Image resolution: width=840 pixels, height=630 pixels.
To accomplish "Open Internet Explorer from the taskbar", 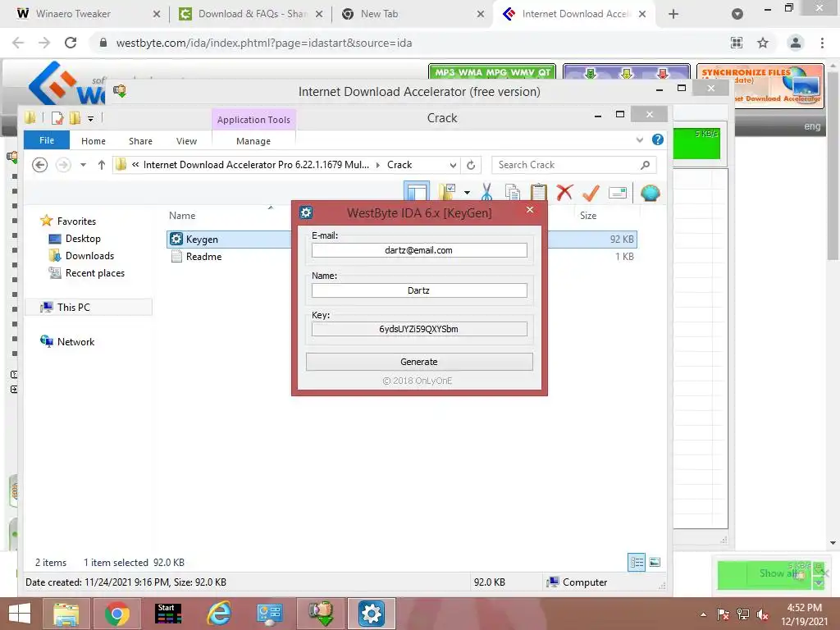I will point(218,614).
